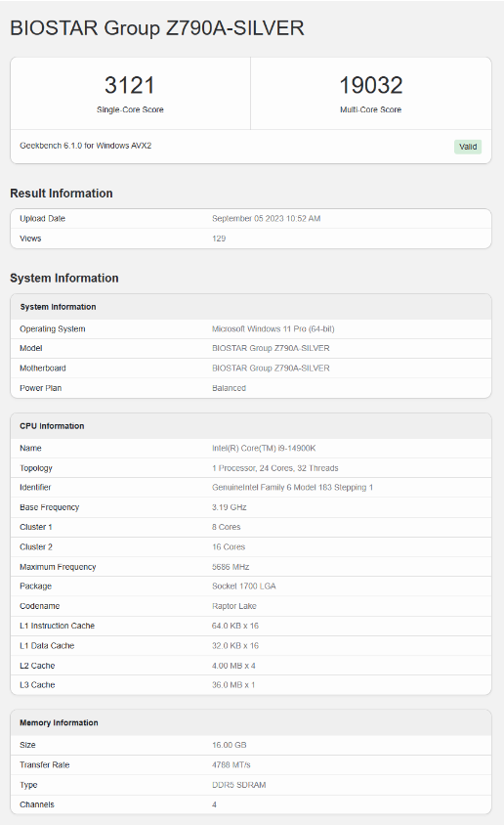Viewport: 504px width, 825px height.
Task: Click the Socket 1700 LGA value
Action: click(244, 586)
